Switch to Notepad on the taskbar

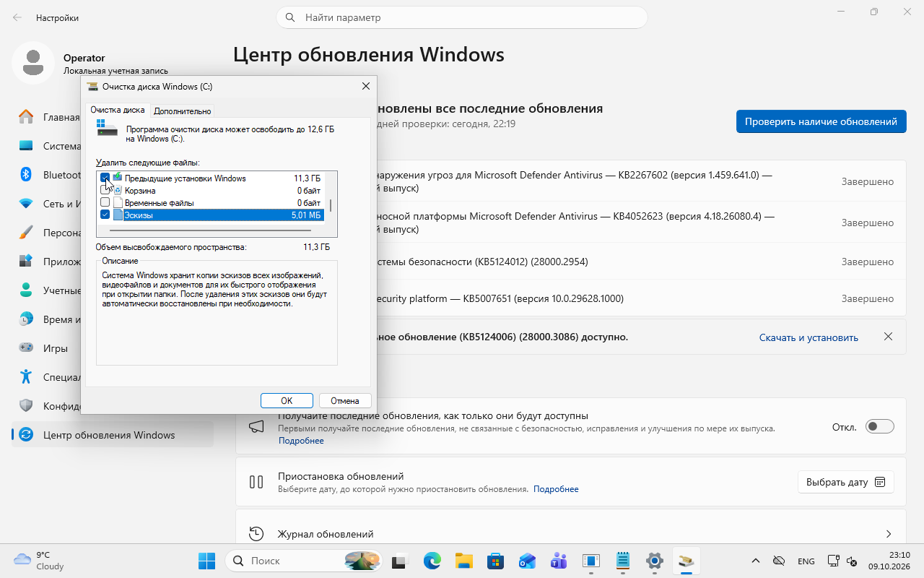pos(622,561)
